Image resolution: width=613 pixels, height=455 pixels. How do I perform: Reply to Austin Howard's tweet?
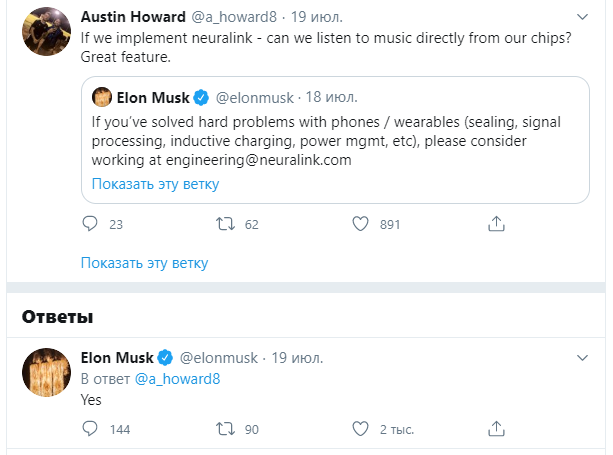[90, 224]
